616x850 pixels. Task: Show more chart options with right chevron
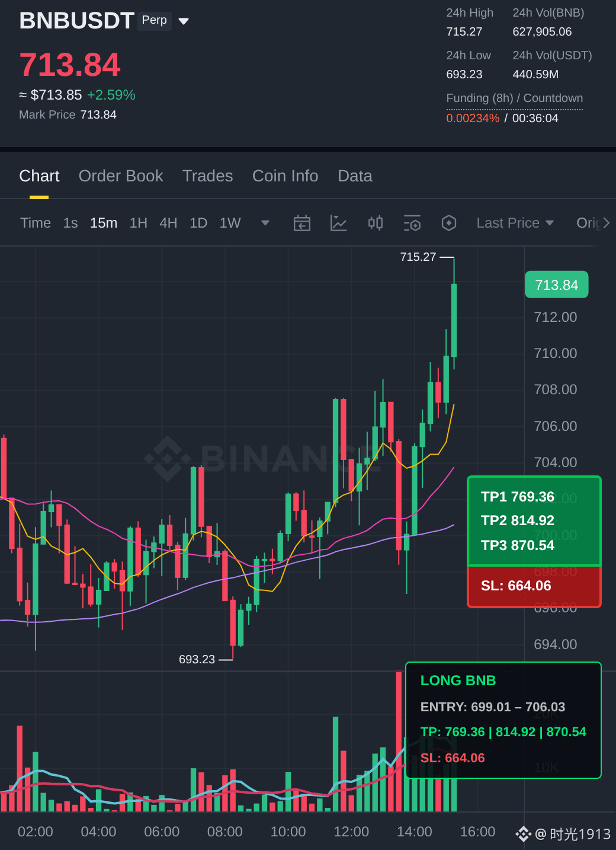pyautogui.click(x=606, y=223)
